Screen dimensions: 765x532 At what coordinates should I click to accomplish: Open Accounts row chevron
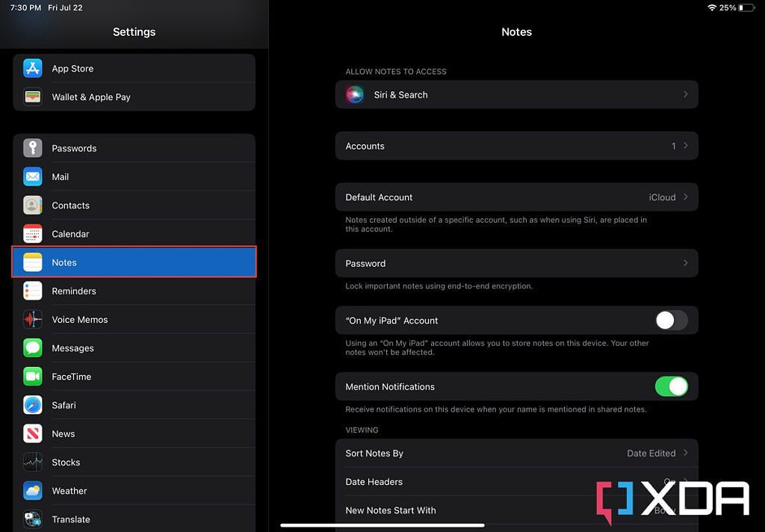pos(686,146)
